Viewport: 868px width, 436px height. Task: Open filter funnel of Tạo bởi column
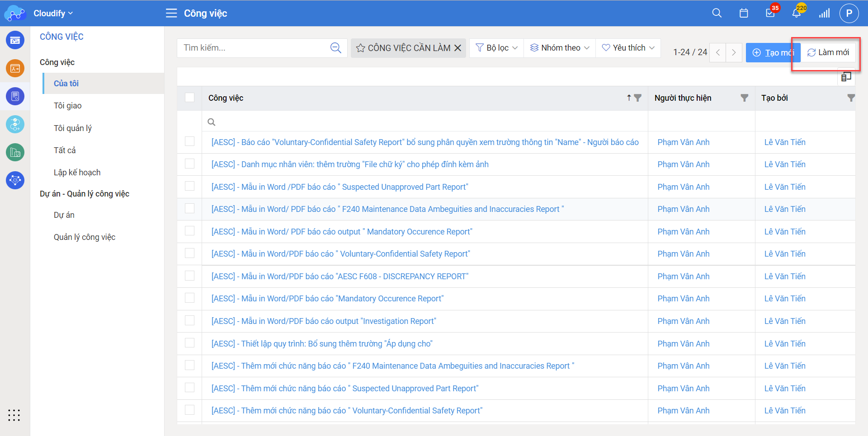(851, 98)
